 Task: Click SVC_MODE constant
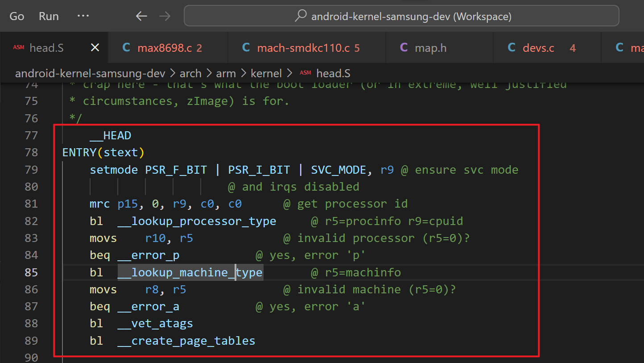click(339, 170)
